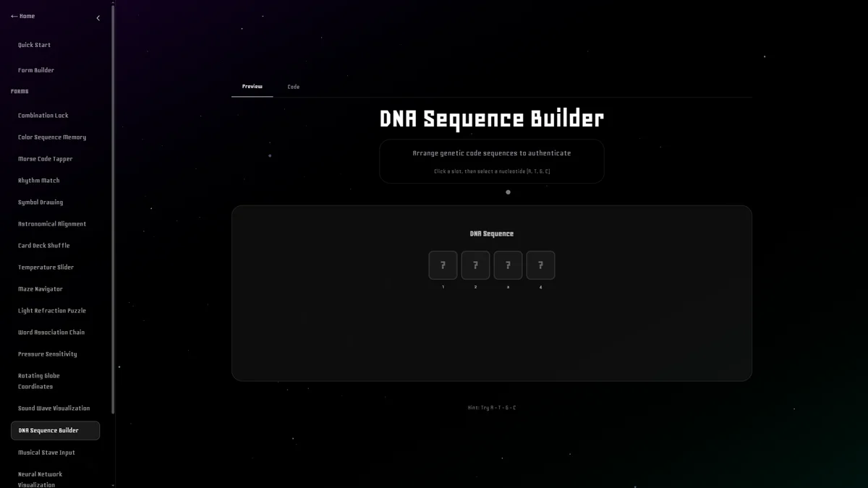Screen dimensions: 868x488
Task: Click DNA slot 2 placeholder
Action: point(475,265)
